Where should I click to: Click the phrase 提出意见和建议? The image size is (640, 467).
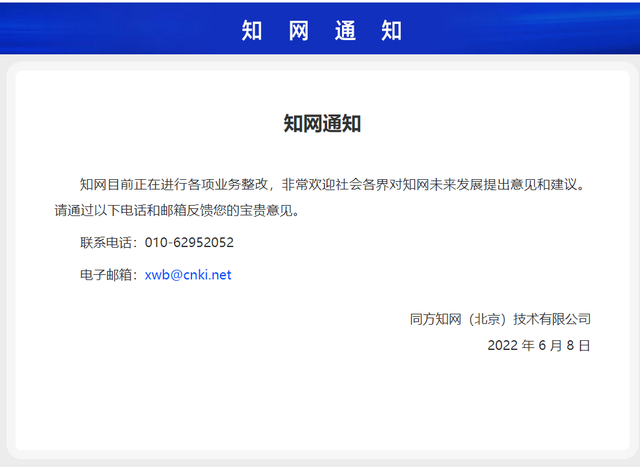[532, 184]
